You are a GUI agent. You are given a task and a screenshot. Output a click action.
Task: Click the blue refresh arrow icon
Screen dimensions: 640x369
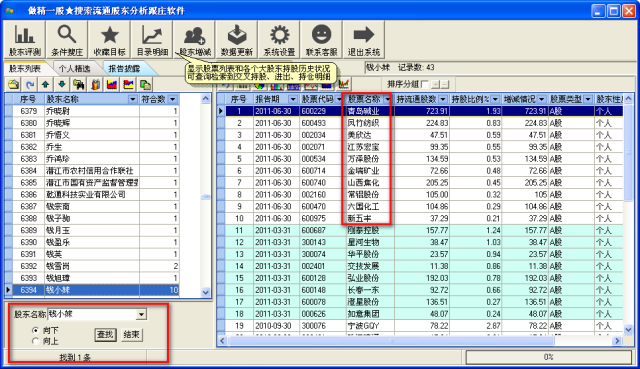tap(30, 84)
